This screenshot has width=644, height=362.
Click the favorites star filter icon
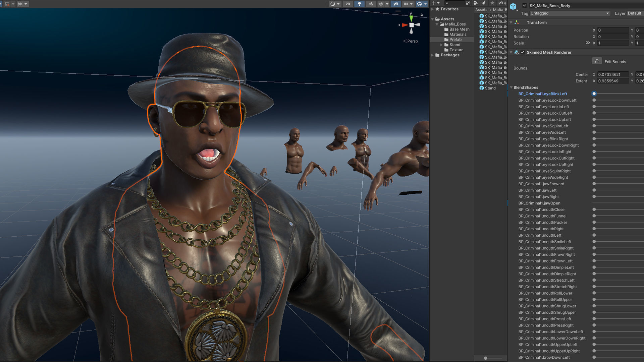pos(492,3)
